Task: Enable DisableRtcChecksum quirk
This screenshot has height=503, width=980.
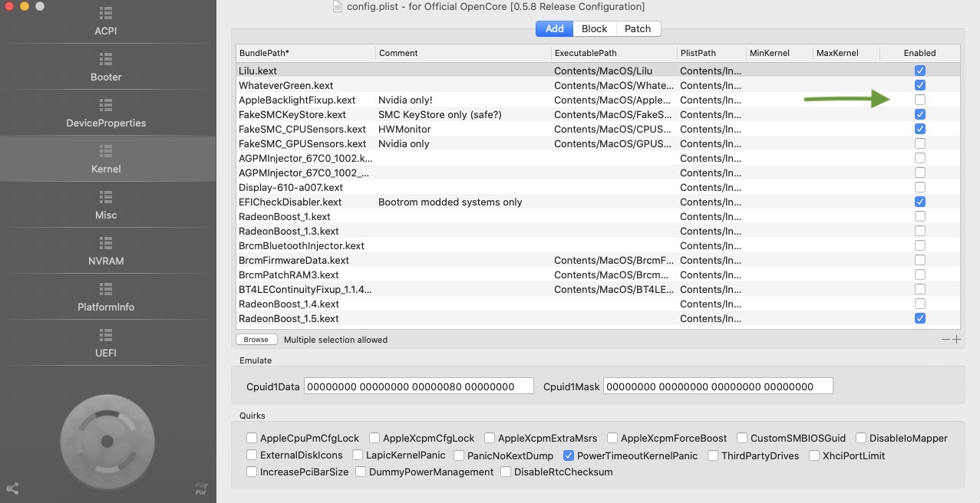Action: (506, 472)
